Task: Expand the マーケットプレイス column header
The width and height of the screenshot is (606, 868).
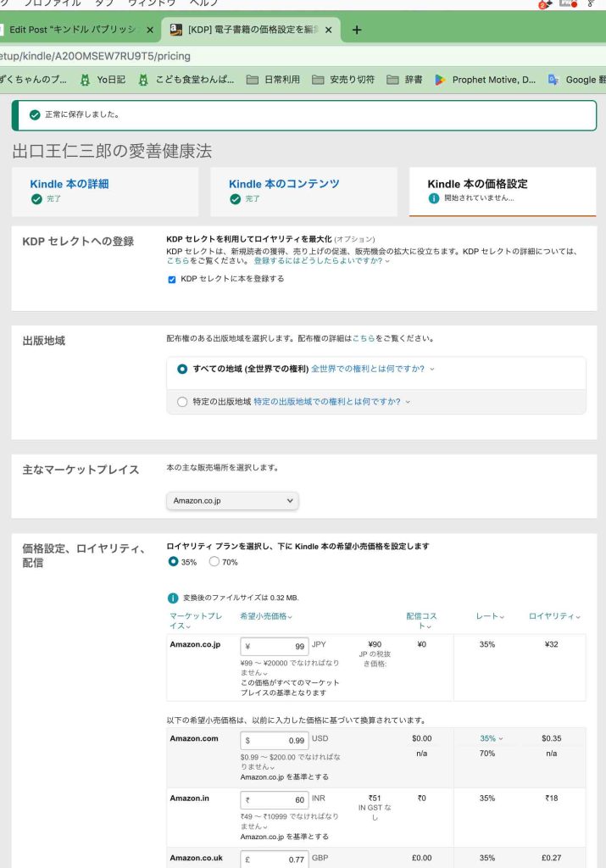Action: pos(195,620)
